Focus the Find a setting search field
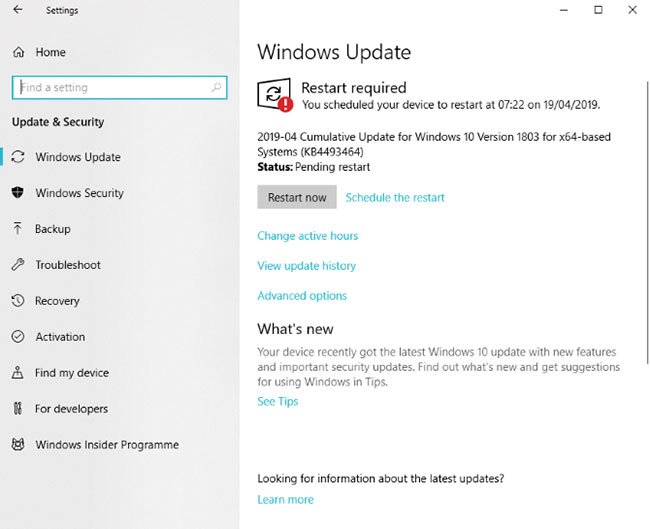The width and height of the screenshot is (650, 529). pyautogui.click(x=120, y=87)
